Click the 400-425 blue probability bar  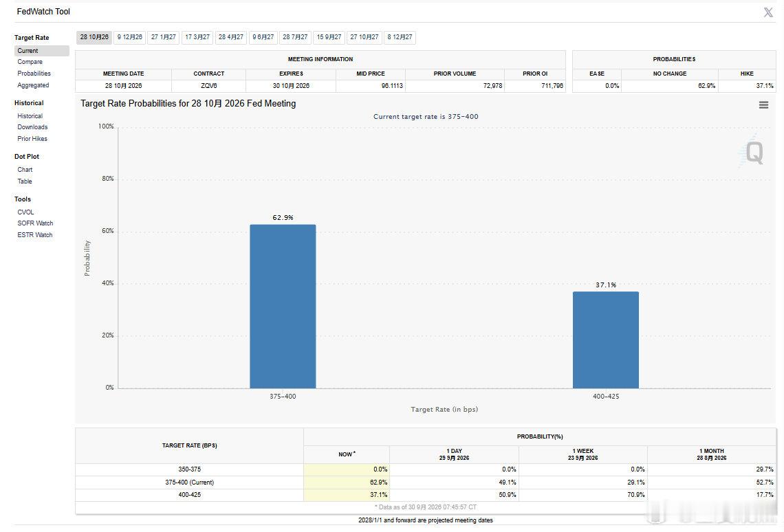606,340
